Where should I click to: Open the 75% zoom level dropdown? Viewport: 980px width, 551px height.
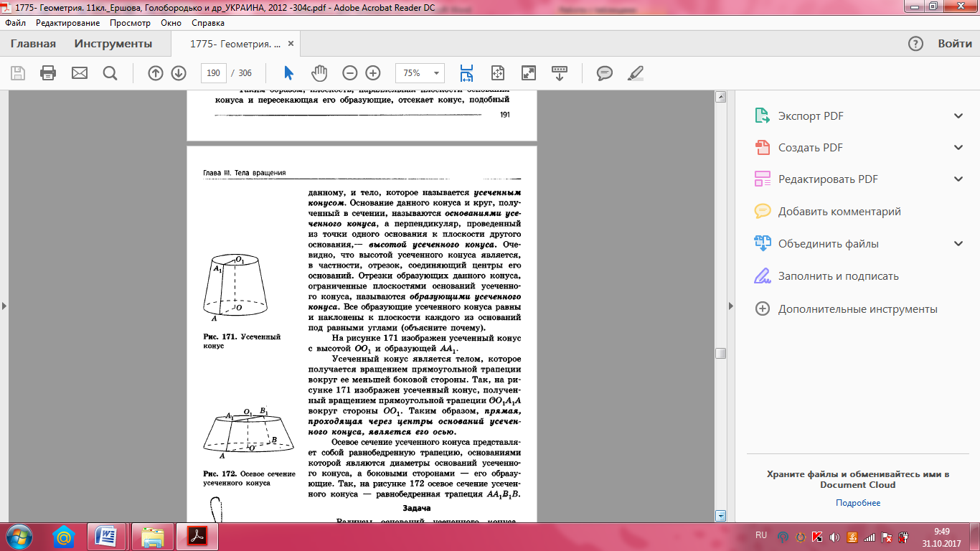(435, 73)
